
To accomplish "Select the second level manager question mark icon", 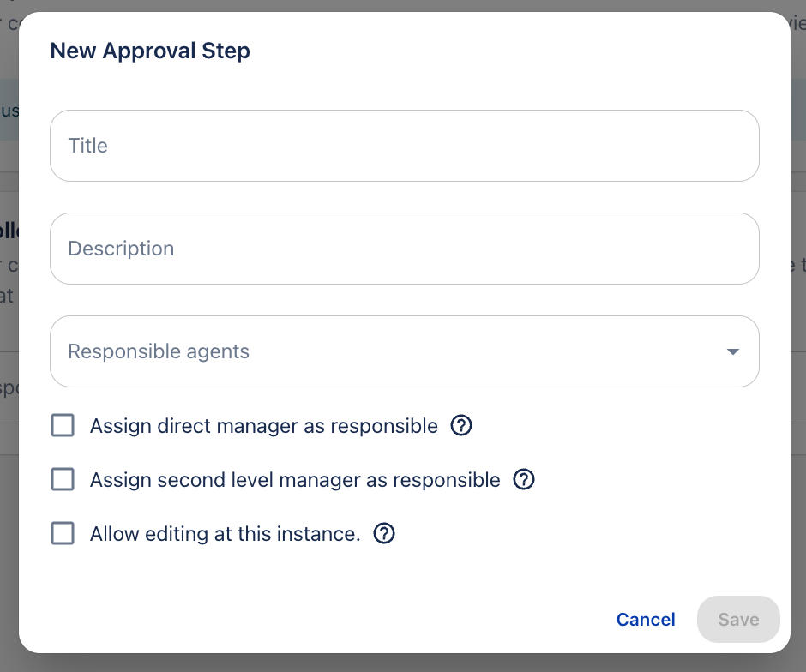I will click(524, 479).
